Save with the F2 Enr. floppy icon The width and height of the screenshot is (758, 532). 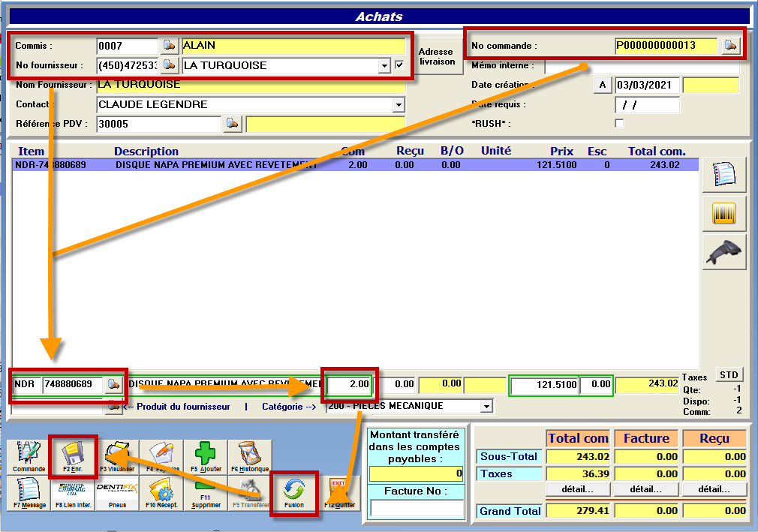click(x=73, y=457)
